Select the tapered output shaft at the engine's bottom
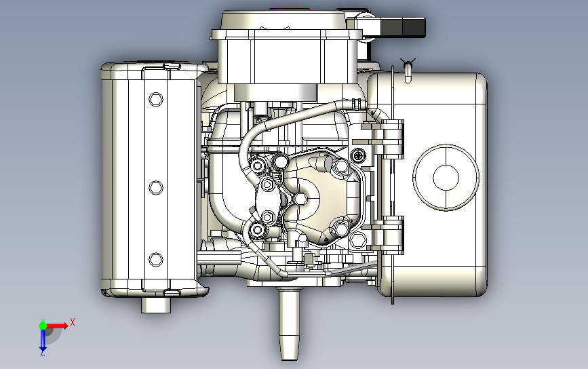Image resolution: width=588 pixels, height=369 pixels. point(289,324)
